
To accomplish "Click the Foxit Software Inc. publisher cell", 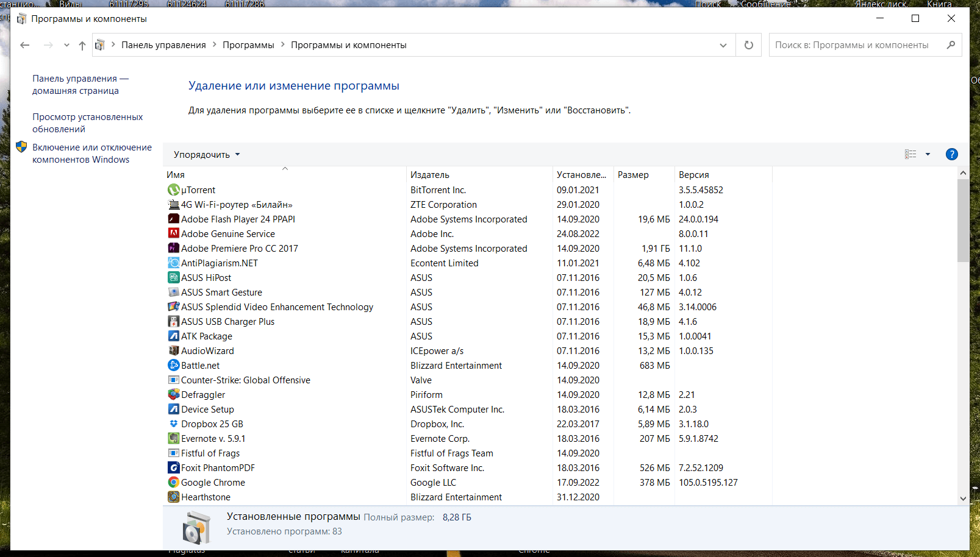I will coord(447,468).
